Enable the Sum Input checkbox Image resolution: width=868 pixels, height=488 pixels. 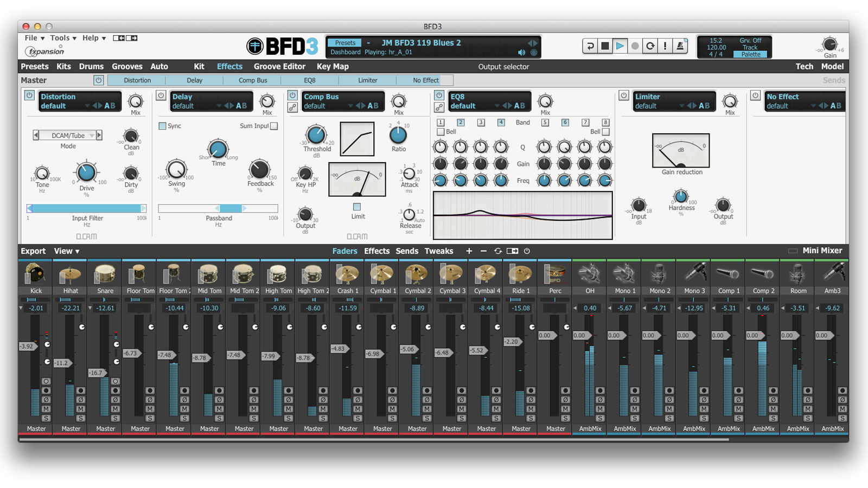coord(274,126)
